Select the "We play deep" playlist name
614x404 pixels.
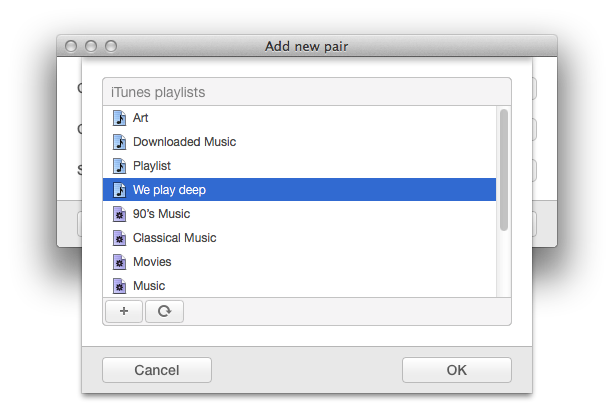[x=169, y=190]
